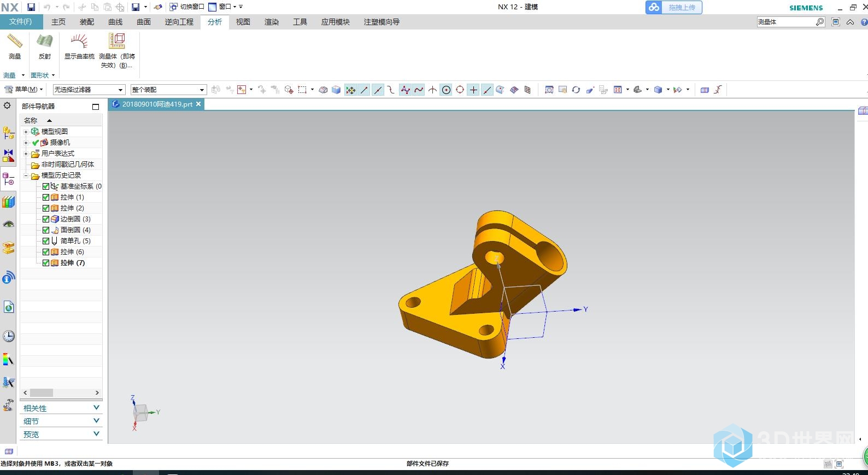Click the navigator scrollbar right arrow
Image resolution: width=868 pixels, height=475 pixels.
click(97, 392)
